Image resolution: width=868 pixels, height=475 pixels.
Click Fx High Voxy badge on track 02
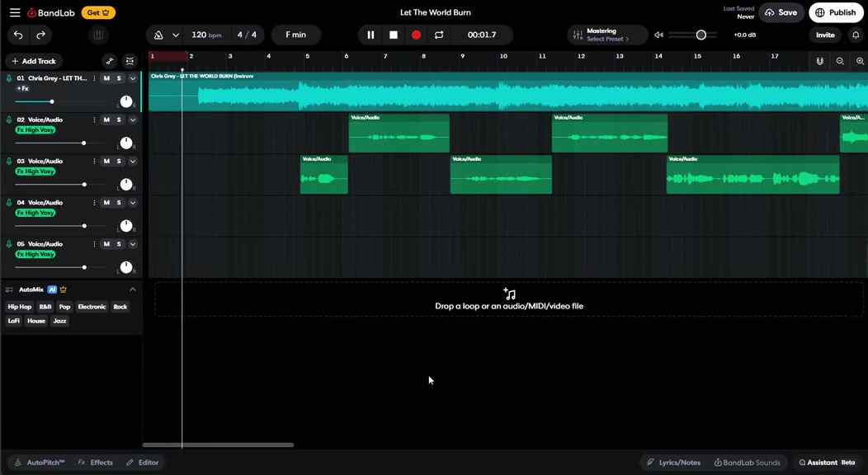35,130
